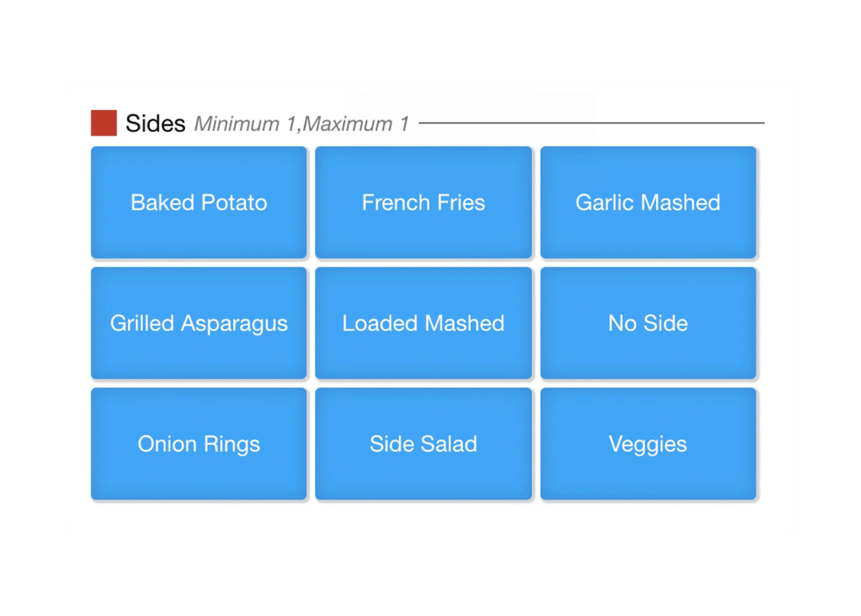Click the red square beside Sides

104,123
